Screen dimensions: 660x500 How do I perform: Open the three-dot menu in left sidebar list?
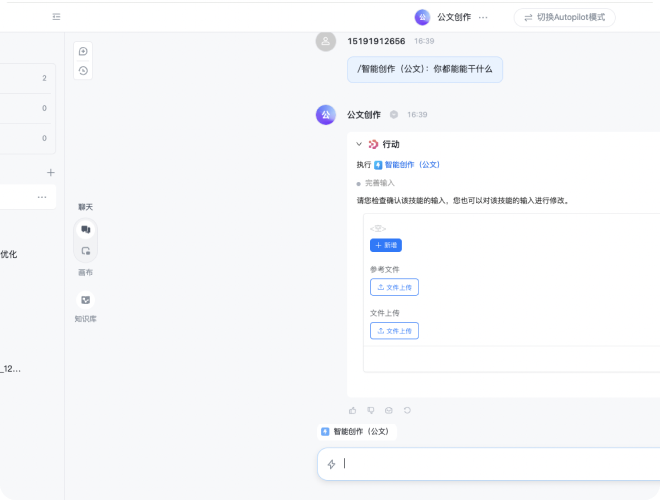[x=42, y=197]
